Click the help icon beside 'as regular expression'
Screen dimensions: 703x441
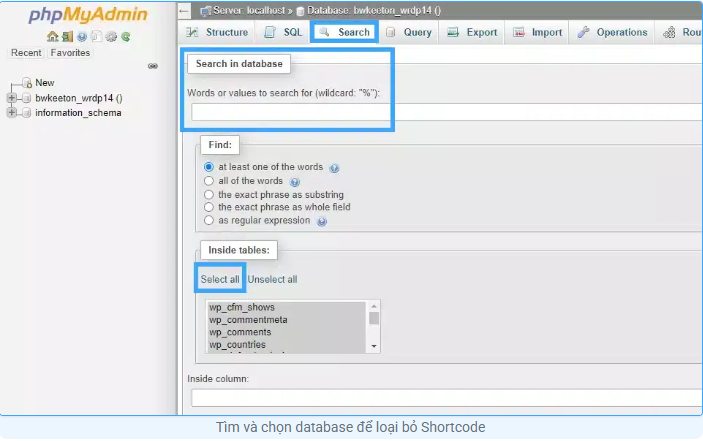[x=322, y=221]
